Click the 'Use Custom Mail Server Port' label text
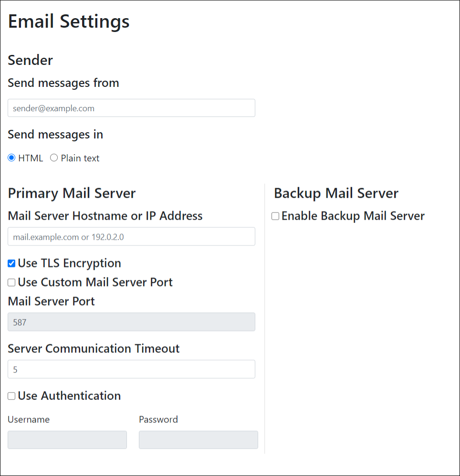 click(95, 282)
